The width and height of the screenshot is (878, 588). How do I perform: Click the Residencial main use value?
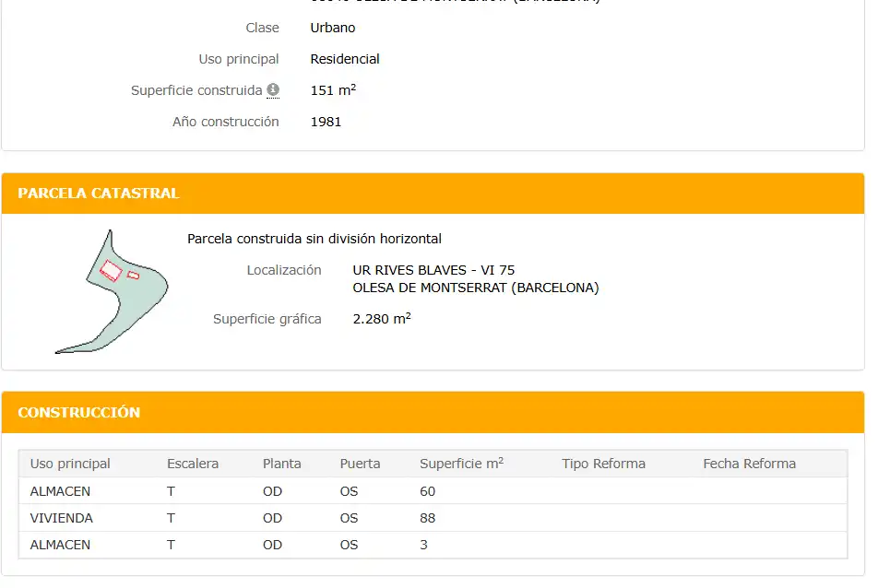pos(345,59)
